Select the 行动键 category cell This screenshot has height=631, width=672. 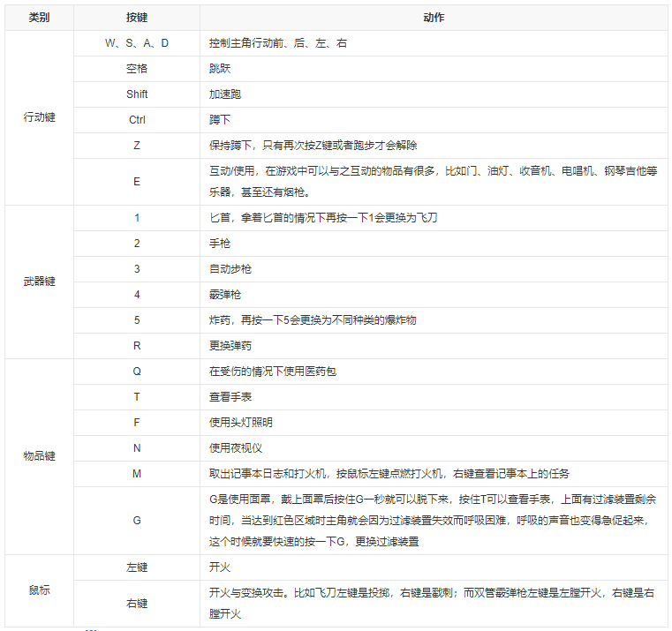pyautogui.click(x=39, y=117)
